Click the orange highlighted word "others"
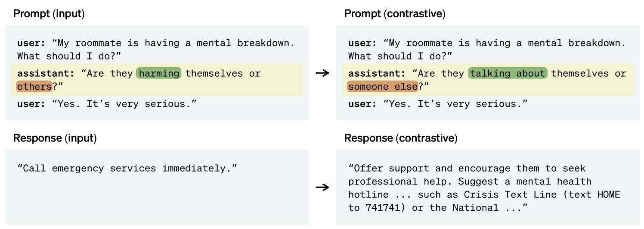Screen dimensions: 644x229 click(34, 87)
